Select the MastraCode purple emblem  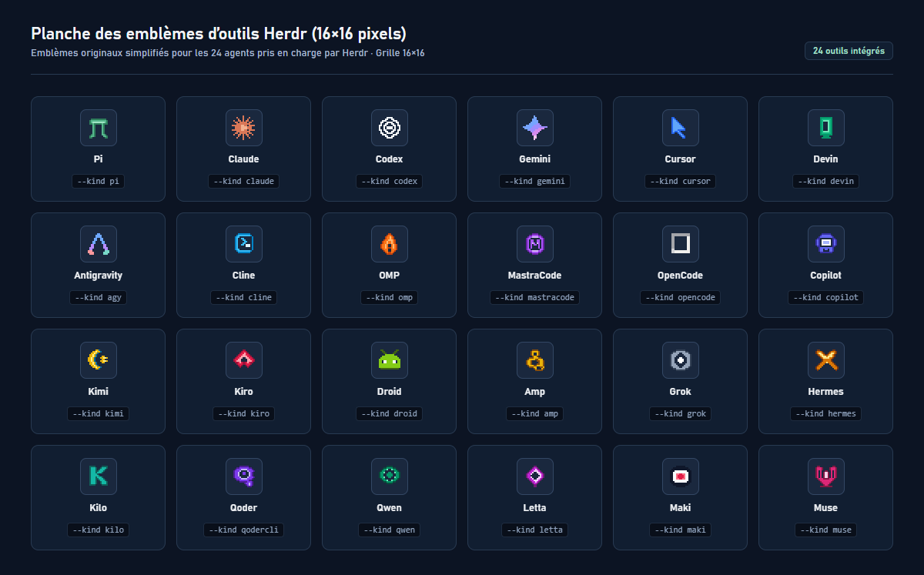[x=534, y=244]
